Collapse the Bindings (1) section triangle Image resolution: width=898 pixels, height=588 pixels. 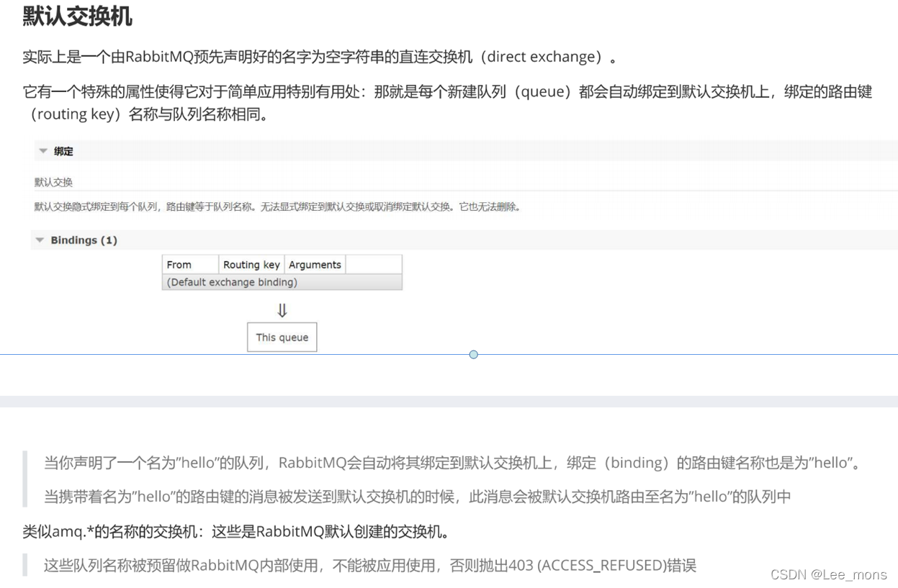pyautogui.click(x=40, y=240)
